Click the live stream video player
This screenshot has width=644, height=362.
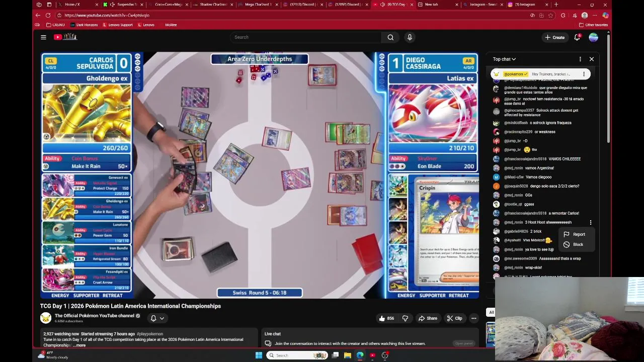click(260, 175)
